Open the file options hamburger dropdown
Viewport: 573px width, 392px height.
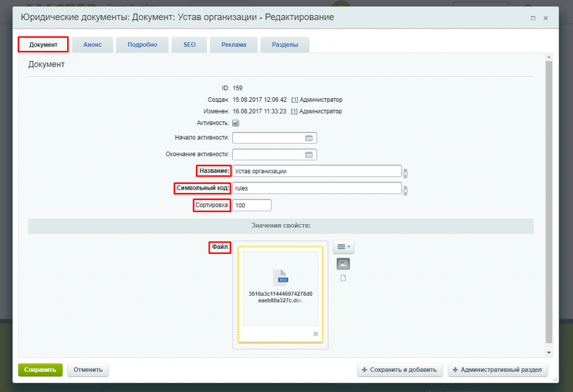pos(343,247)
